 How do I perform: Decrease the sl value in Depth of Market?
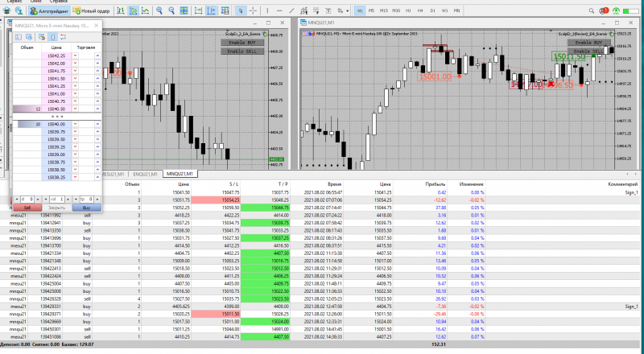(x=17, y=200)
